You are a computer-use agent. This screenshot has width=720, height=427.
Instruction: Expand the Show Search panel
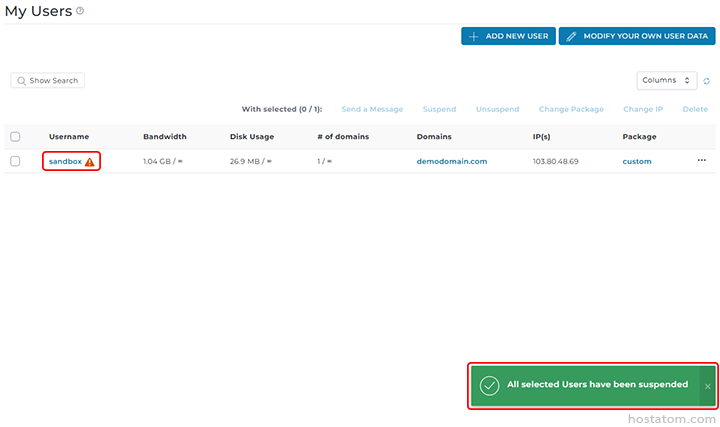pos(47,80)
